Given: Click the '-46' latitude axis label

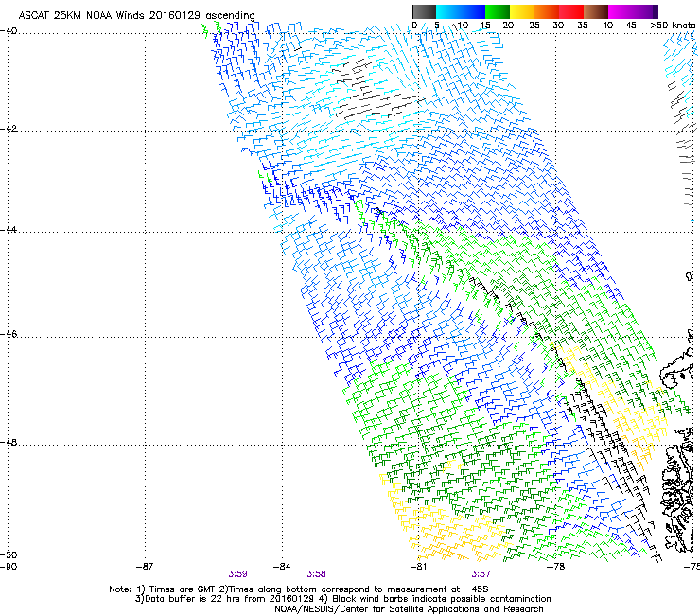Looking at the screenshot, I should point(9,334).
